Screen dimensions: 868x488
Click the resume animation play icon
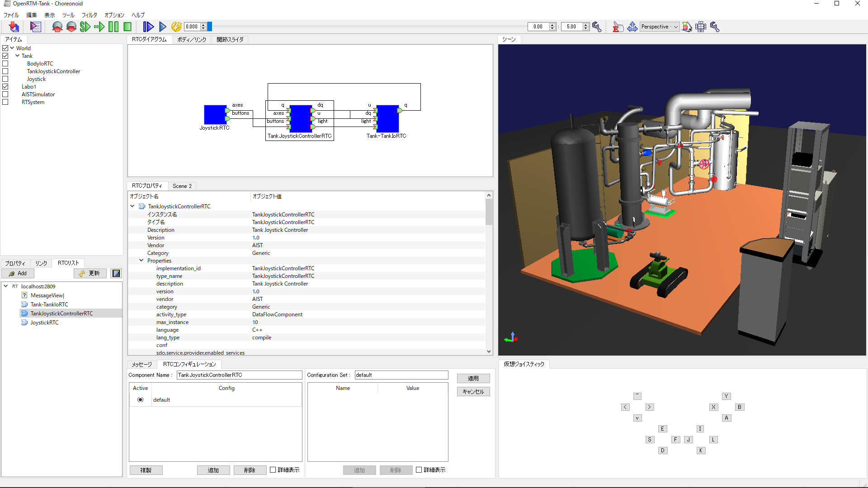(163, 27)
